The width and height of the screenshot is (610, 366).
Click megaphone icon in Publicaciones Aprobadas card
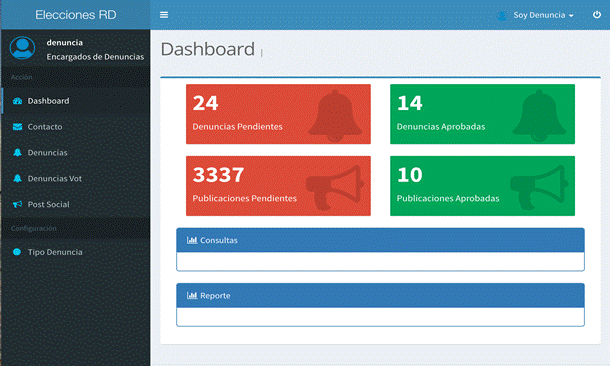pos(539,187)
